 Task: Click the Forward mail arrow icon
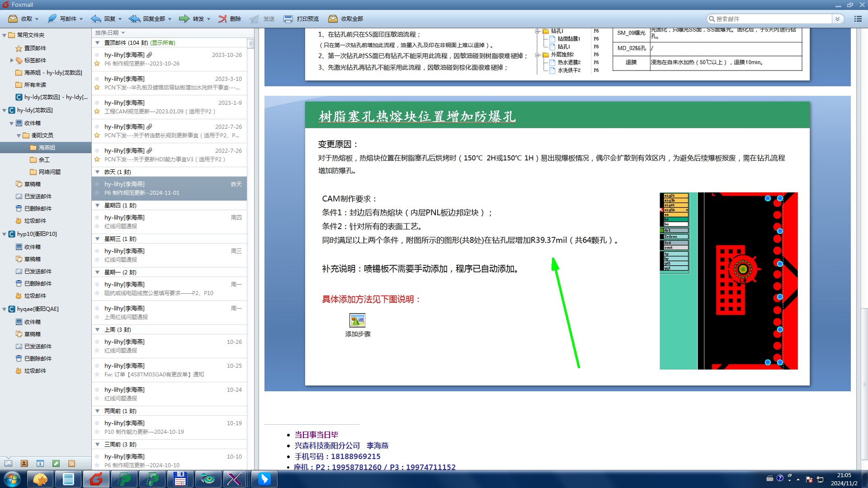(184, 19)
